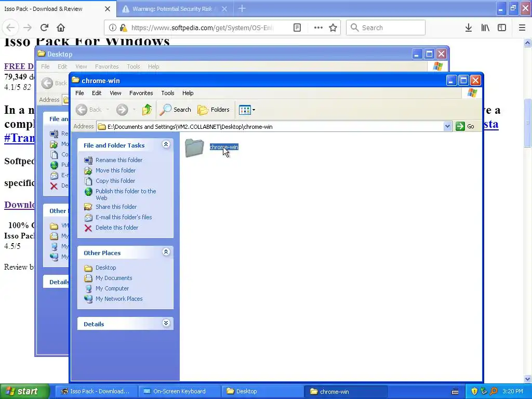This screenshot has height=399, width=532.
Task: Toggle the Firefox sidebar icon
Action: [x=502, y=28]
